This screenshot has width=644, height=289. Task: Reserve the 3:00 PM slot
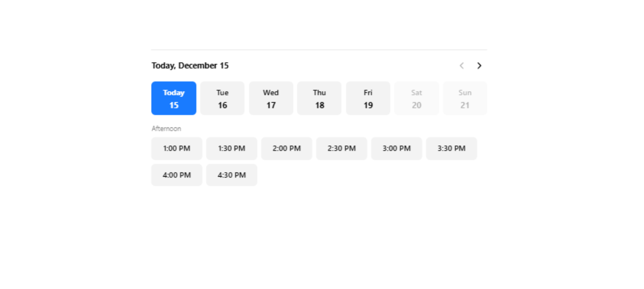pos(397,148)
